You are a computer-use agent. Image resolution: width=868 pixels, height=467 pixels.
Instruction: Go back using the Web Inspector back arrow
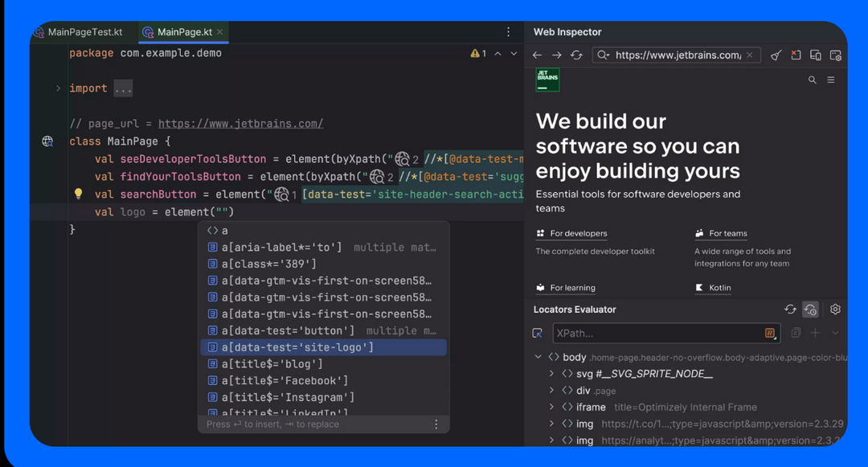538,55
